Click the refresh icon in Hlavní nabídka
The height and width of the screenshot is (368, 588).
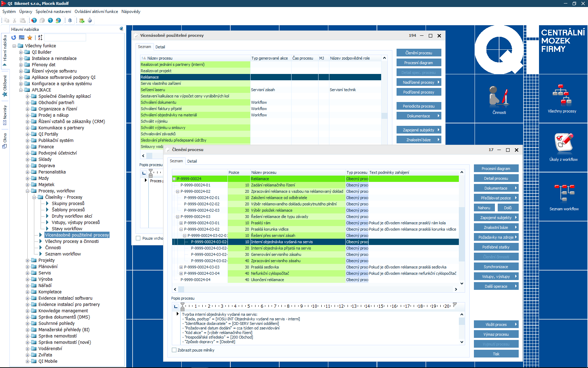pos(14,38)
